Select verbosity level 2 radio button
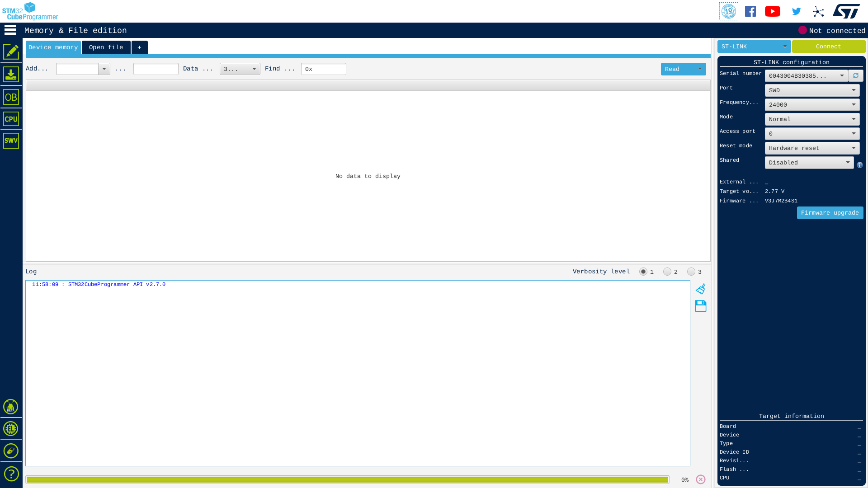This screenshot has height=488, width=868. [667, 272]
